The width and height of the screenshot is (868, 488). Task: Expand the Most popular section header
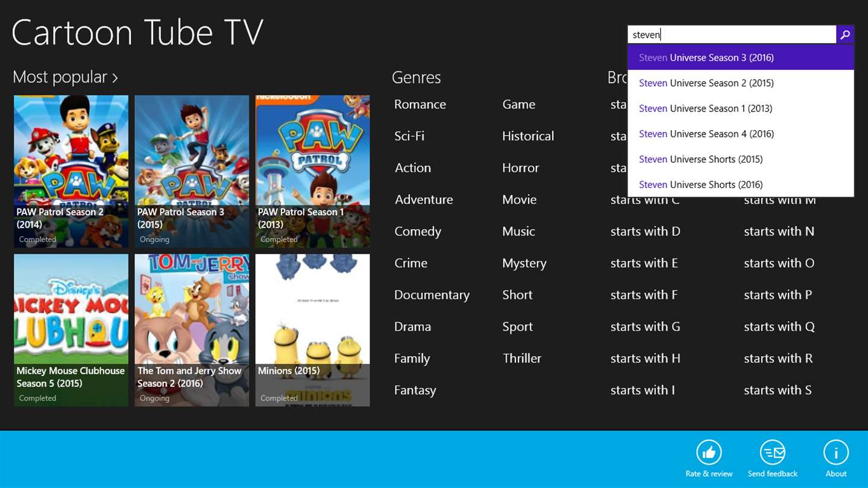click(65, 77)
